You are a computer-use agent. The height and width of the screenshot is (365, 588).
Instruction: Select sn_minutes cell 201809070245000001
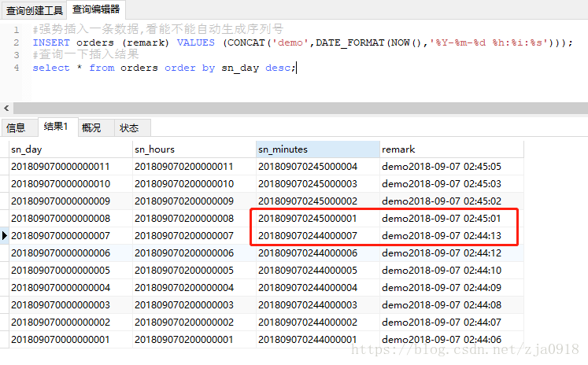[x=318, y=219]
